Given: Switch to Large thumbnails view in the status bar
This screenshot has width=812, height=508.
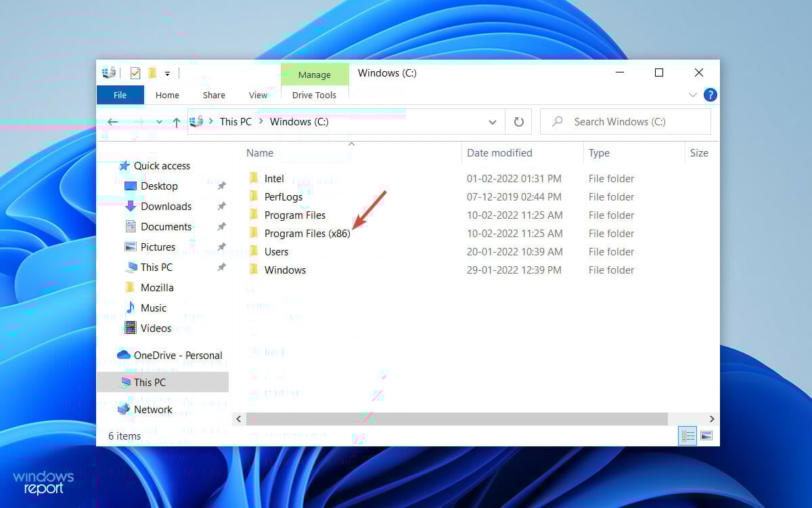Looking at the screenshot, I should [706, 436].
